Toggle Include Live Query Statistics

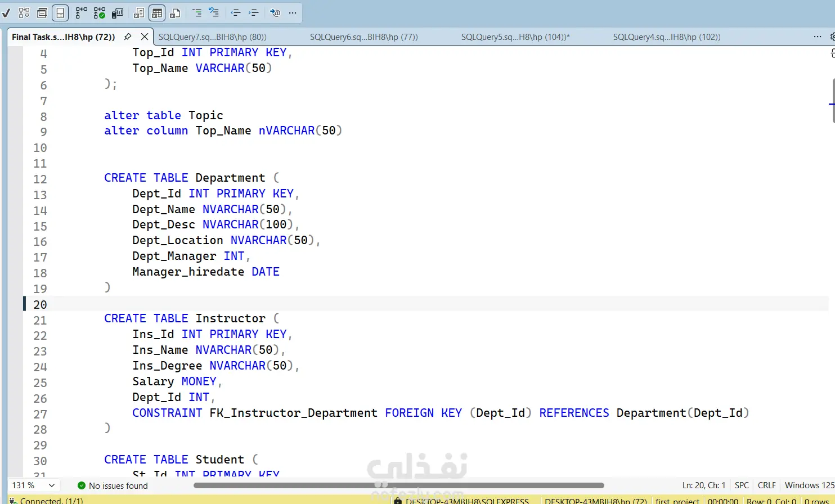pyautogui.click(x=100, y=12)
